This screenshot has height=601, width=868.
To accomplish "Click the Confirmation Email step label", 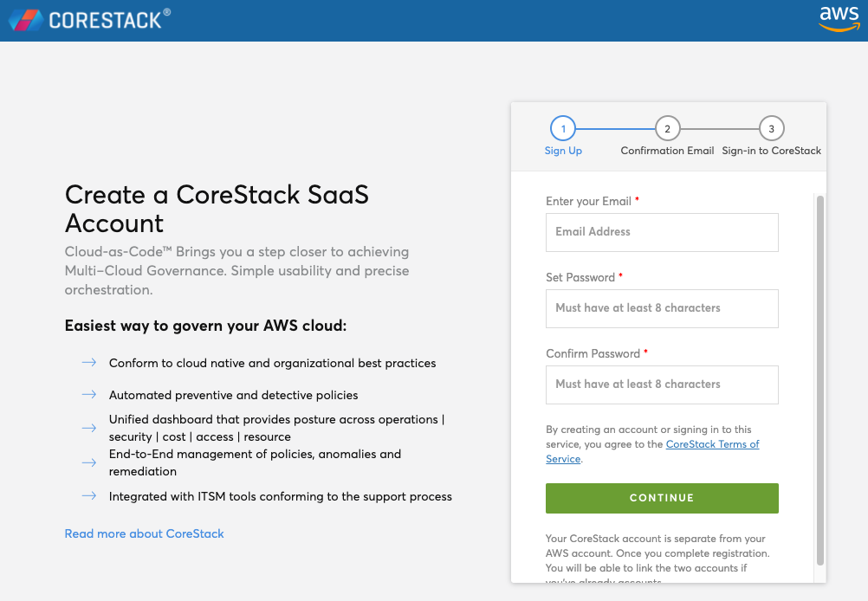I will (667, 151).
